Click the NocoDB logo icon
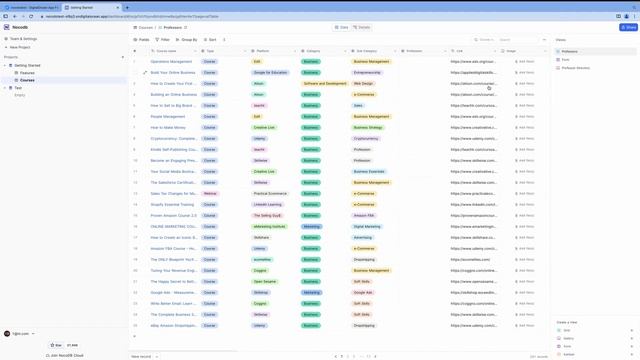640x360 pixels. point(7,27)
